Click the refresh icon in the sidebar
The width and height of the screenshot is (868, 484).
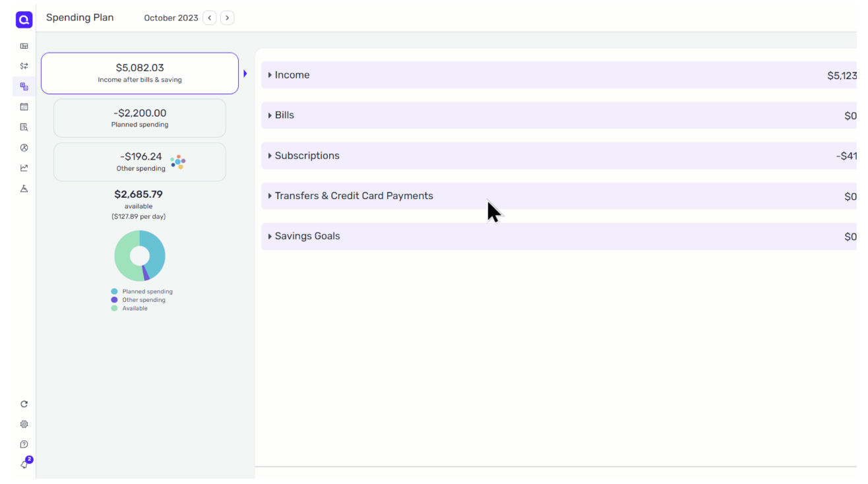tap(24, 404)
